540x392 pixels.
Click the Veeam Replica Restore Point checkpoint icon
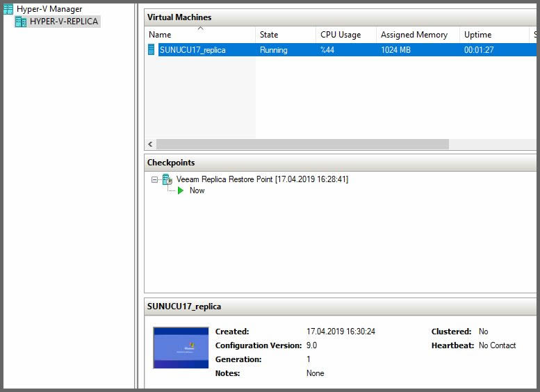click(167, 179)
